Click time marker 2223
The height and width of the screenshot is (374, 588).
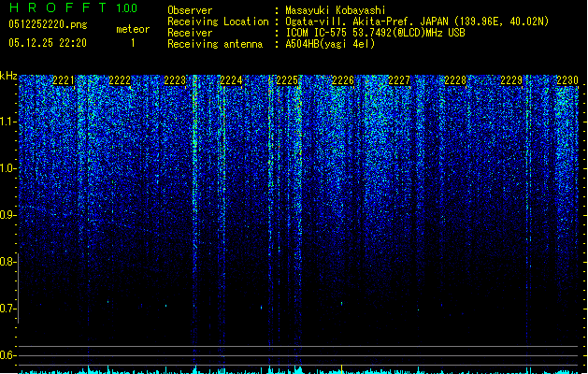point(175,80)
